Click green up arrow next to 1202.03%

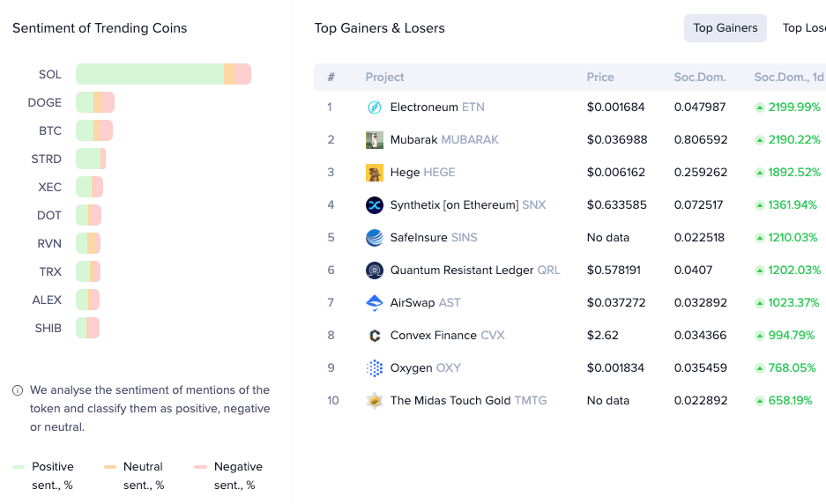click(x=759, y=271)
